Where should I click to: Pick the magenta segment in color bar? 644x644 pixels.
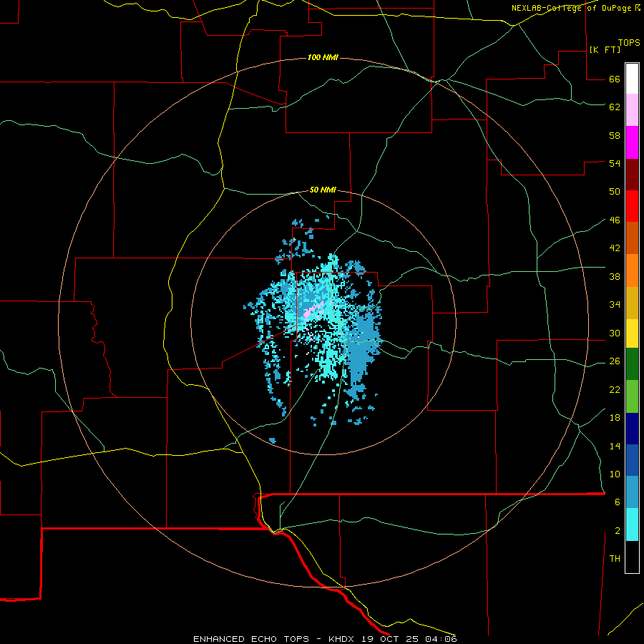(632, 142)
